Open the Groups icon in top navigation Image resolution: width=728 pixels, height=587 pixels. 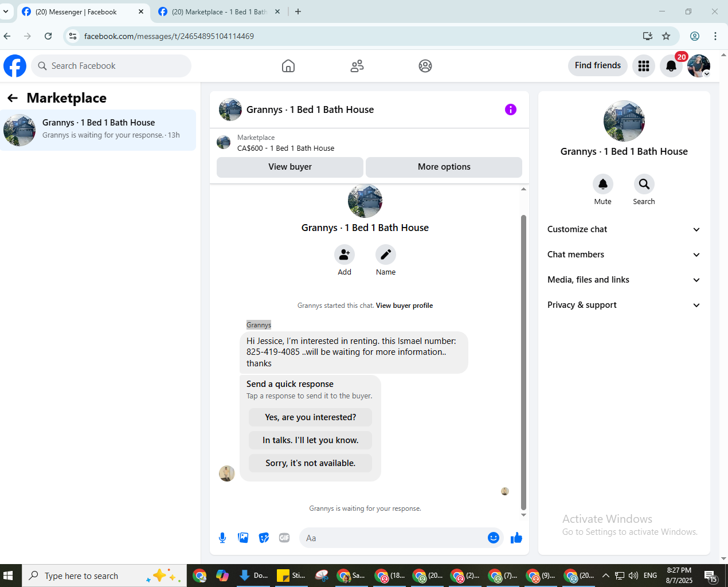(425, 66)
